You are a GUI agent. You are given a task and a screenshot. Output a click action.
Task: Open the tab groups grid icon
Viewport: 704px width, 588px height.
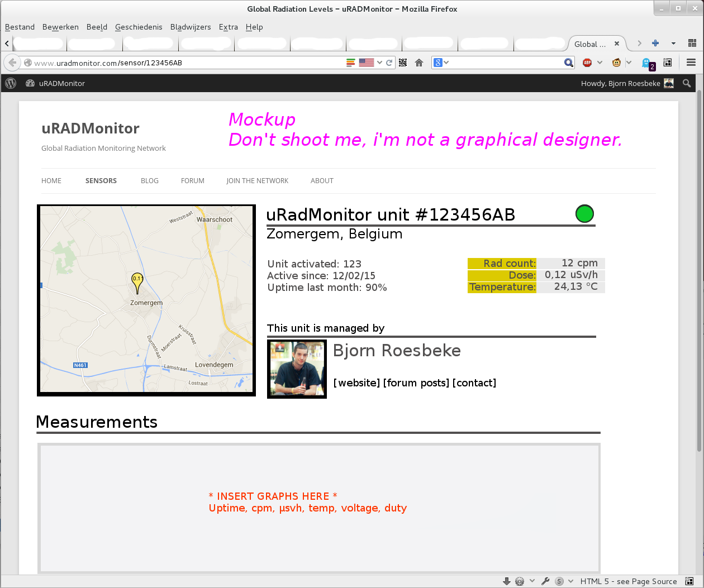692,44
